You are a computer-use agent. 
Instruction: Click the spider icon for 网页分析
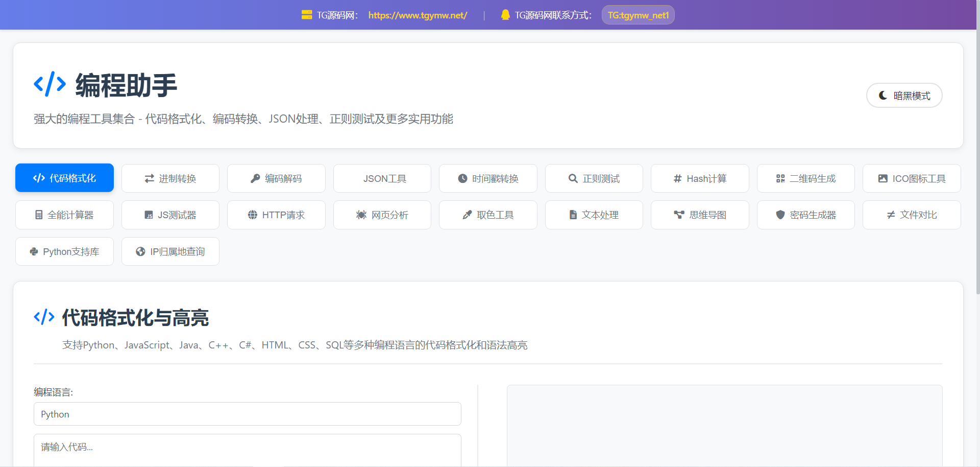pyautogui.click(x=361, y=215)
